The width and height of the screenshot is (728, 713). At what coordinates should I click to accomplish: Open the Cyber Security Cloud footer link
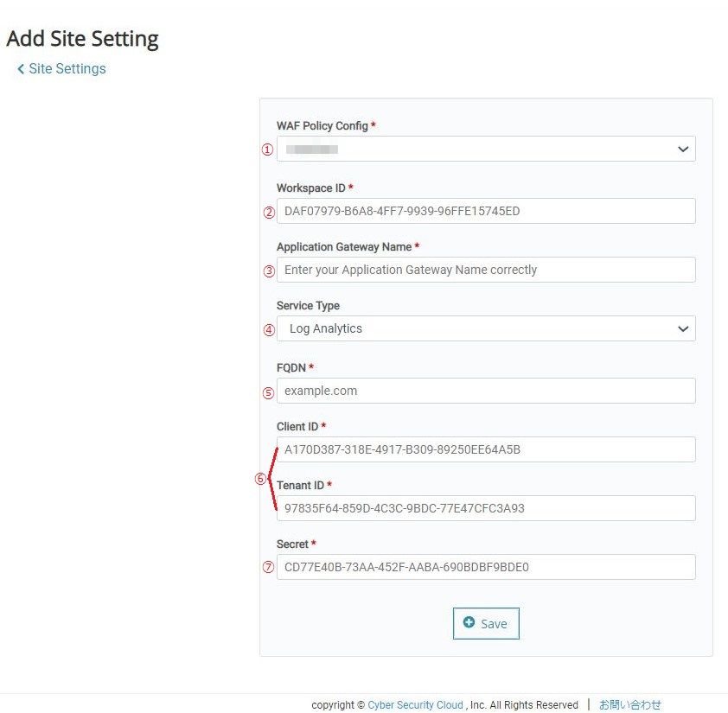pos(415,704)
